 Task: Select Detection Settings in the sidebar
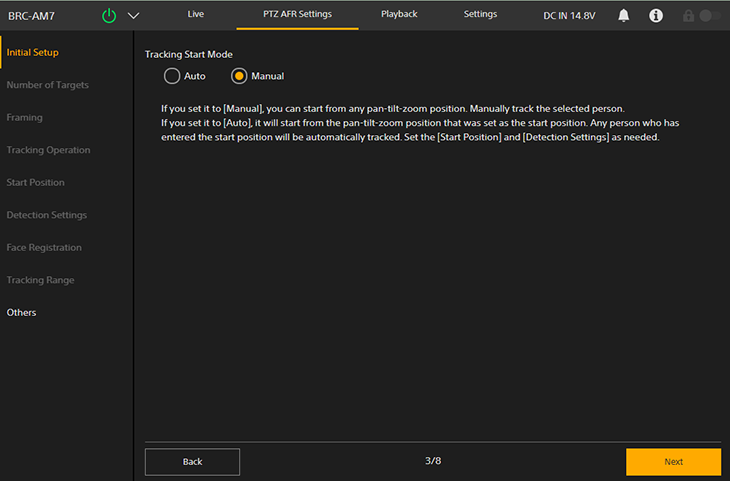(x=46, y=215)
